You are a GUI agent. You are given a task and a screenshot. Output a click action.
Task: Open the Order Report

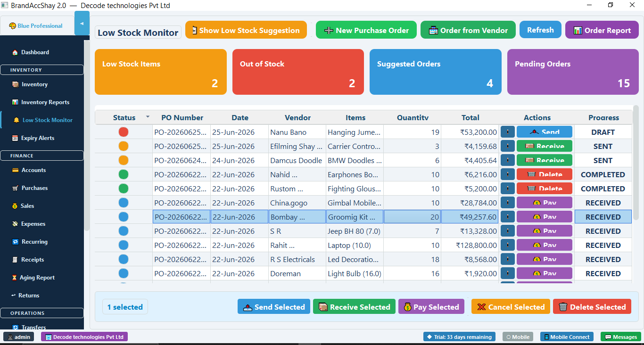602,30
